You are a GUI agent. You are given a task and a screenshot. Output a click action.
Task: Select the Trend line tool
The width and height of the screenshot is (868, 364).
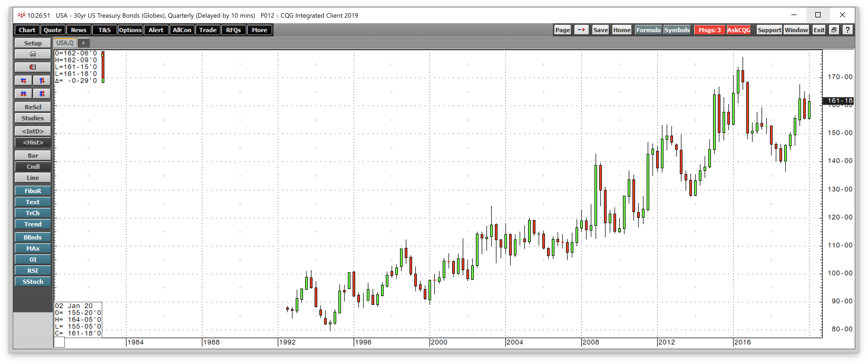tap(33, 224)
